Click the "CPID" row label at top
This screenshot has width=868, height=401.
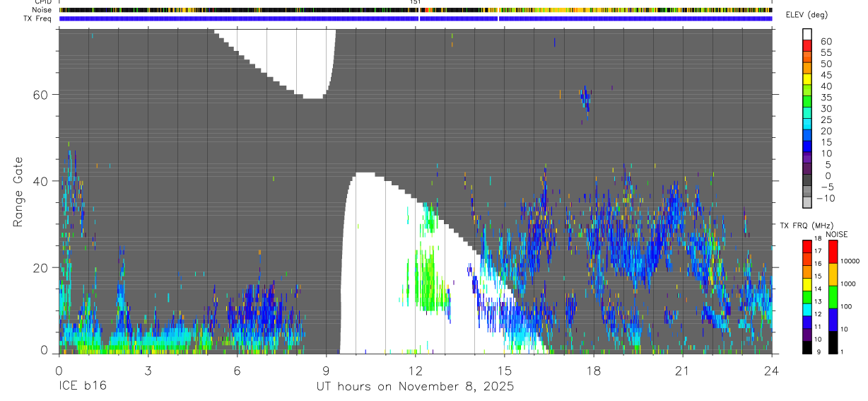click(x=42, y=2)
